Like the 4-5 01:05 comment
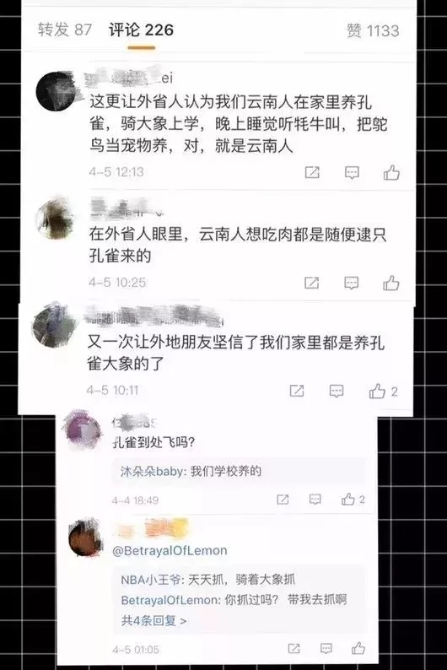 pos(358,648)
